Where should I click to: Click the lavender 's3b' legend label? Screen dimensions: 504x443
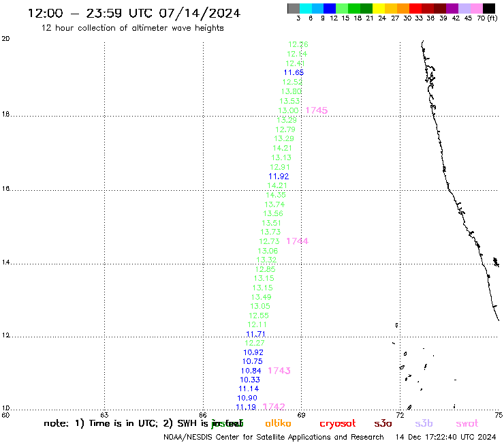click(424, 423)
